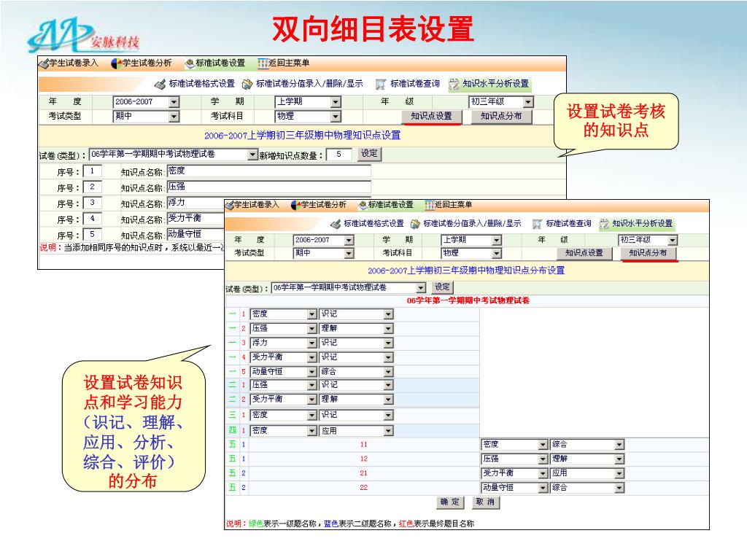Screen dimensions: 747x560
Task: Open 学期 上学期 dropdown in back window
Action: [336, 102]
